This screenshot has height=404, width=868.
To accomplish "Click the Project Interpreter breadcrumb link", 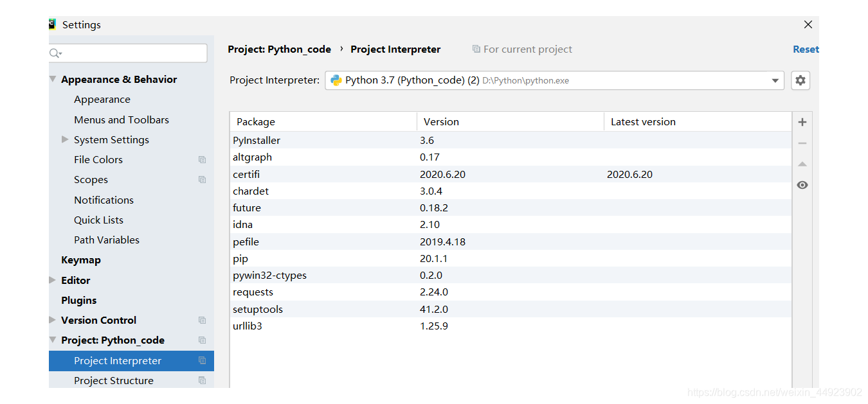I will [395, 49].
